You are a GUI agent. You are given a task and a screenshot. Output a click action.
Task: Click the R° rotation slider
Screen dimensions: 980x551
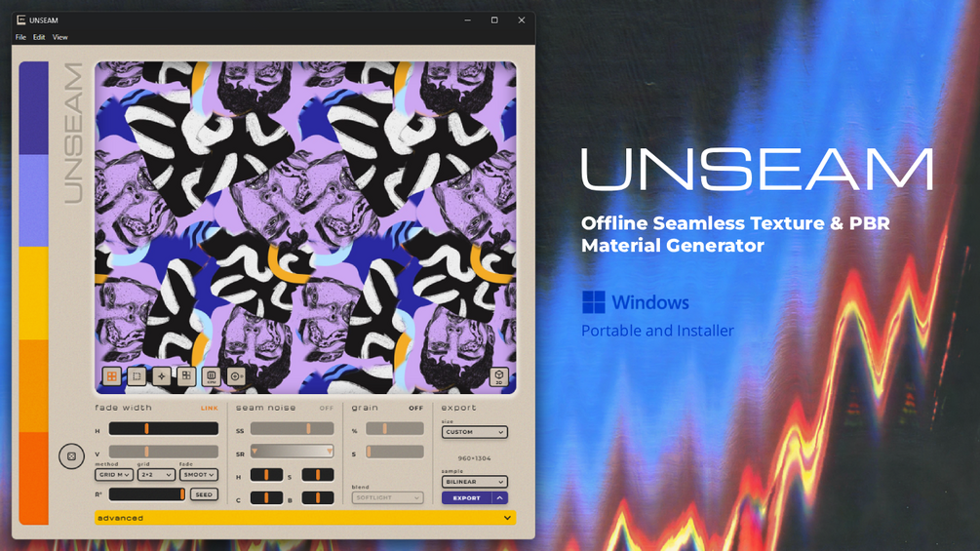(x=147, y=494)
